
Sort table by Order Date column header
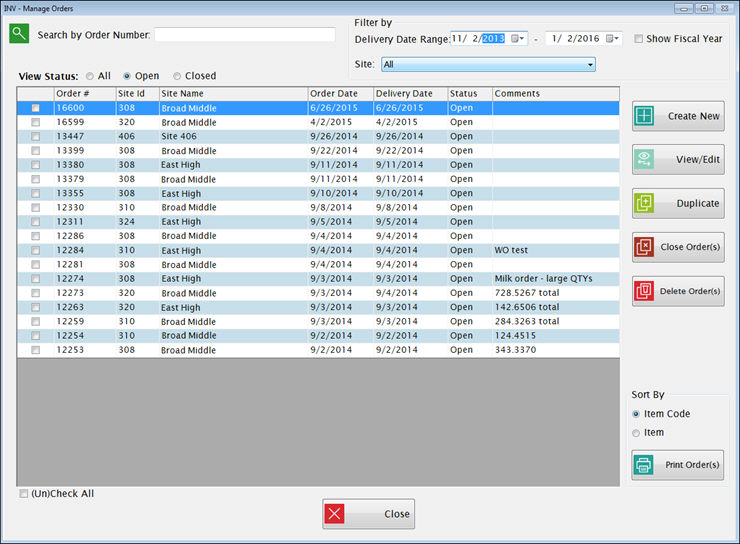point(340,94)
